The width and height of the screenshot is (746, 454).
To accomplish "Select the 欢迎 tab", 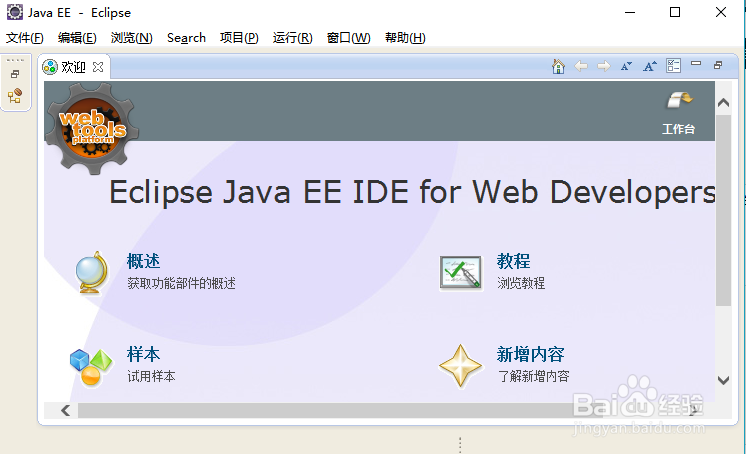I will click(73, 67).
